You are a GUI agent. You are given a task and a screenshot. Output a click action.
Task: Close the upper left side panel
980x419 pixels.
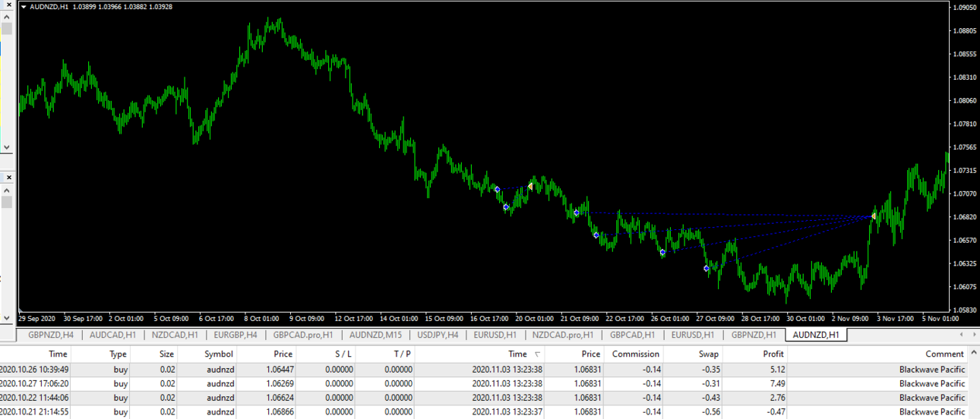(8, 6)
